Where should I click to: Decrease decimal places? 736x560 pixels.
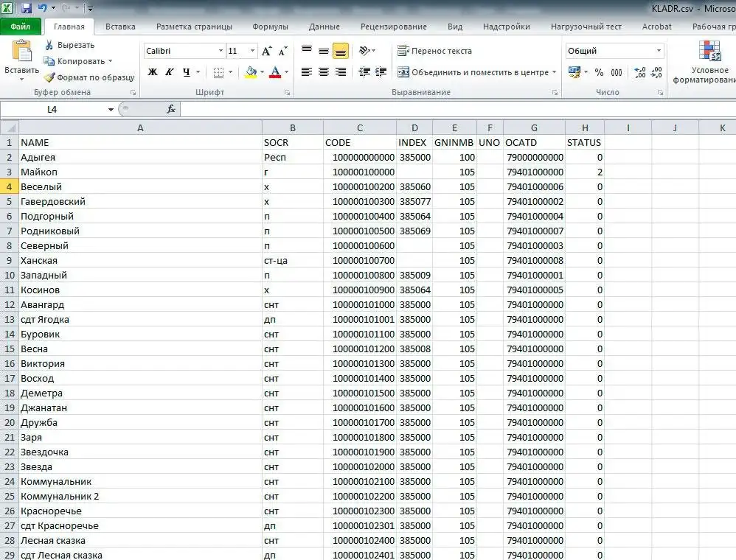(x=656, y=72)
